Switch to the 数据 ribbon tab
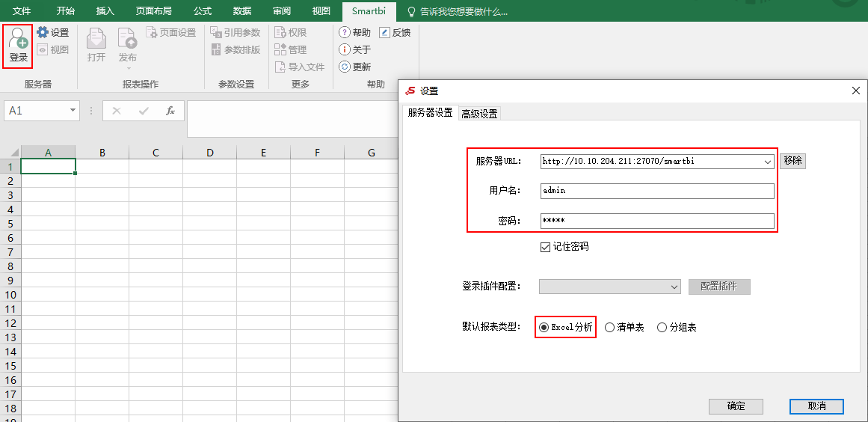 (242, 11)
